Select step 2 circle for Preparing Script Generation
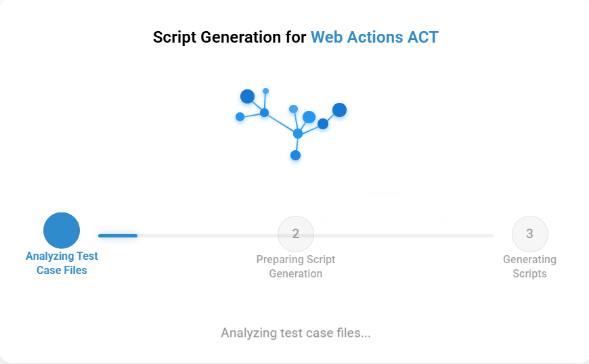This screenshot has width=589, height=364. [x=296, y=234]
